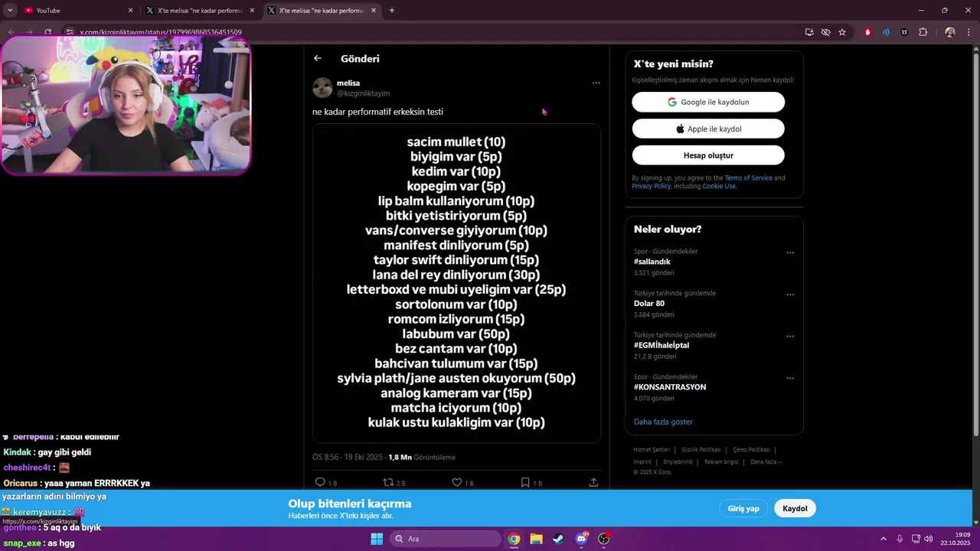
Task: Open the three-dot menu for #sallandık trend
Action: click(x=790, y=253)
